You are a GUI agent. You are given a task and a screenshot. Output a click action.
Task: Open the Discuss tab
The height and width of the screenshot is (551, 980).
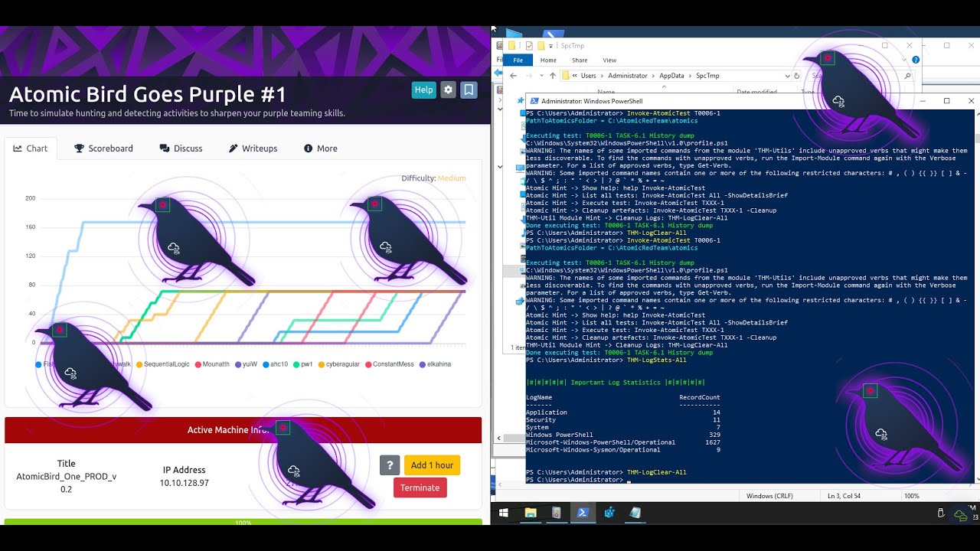pos(181,148)
